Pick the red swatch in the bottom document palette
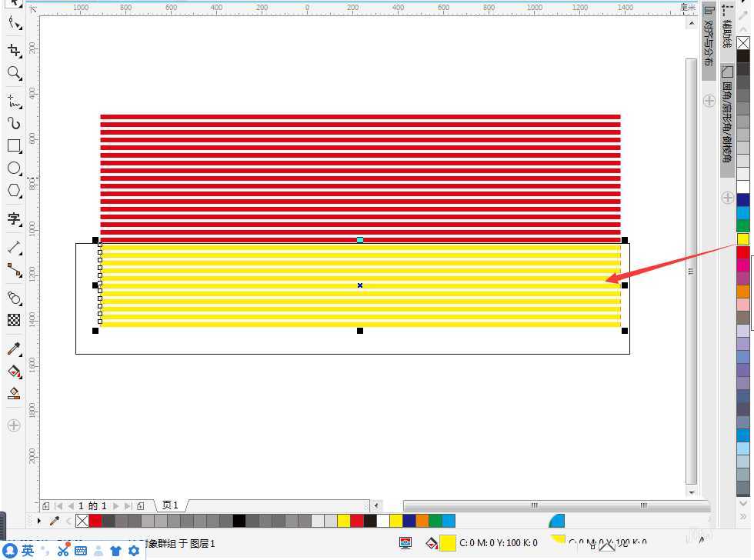 tap(95, 521)
